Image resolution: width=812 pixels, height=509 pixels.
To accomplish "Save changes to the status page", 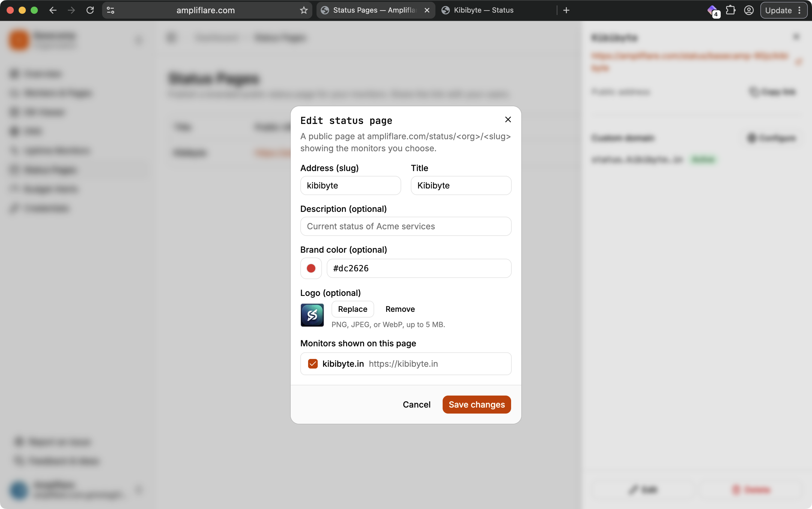I will point(476,404).
